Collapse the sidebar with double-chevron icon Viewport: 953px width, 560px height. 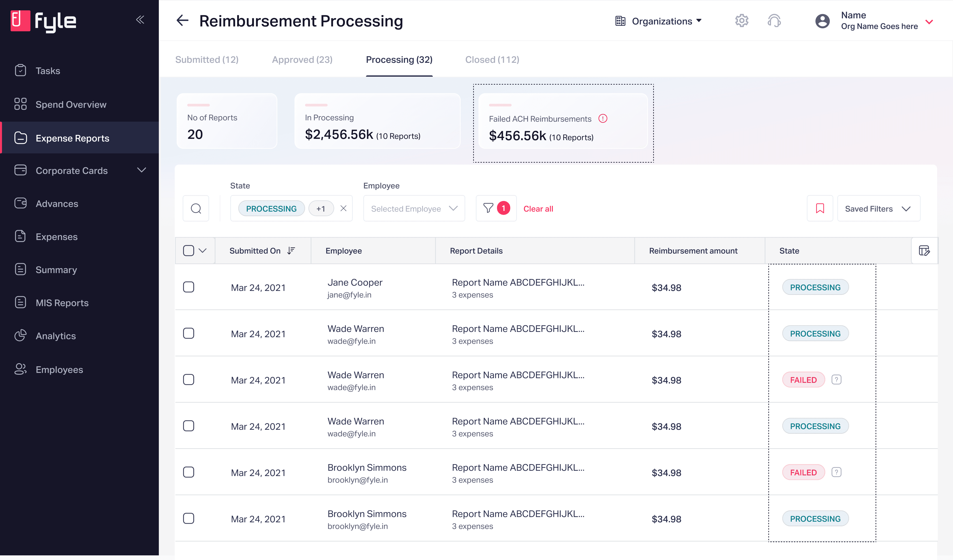(x=140, y=20)
